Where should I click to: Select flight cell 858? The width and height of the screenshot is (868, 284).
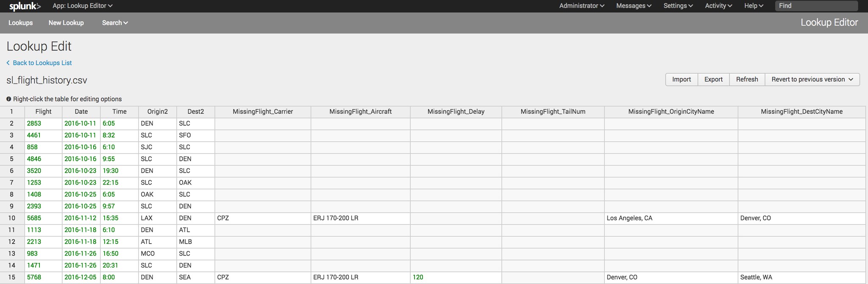tap(43, 147)
